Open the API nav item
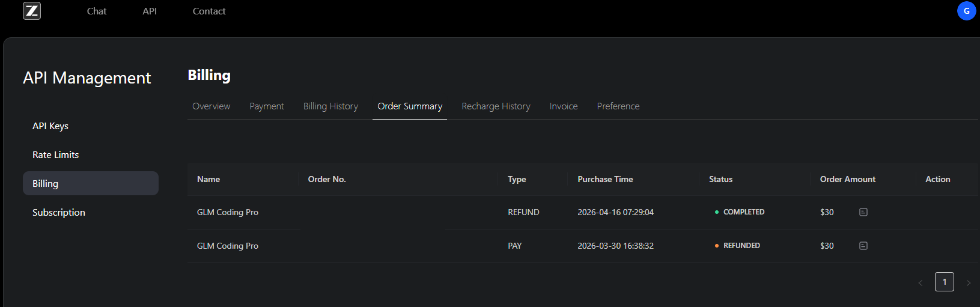Viewport: 980px width, 307px height. point(150,11)
